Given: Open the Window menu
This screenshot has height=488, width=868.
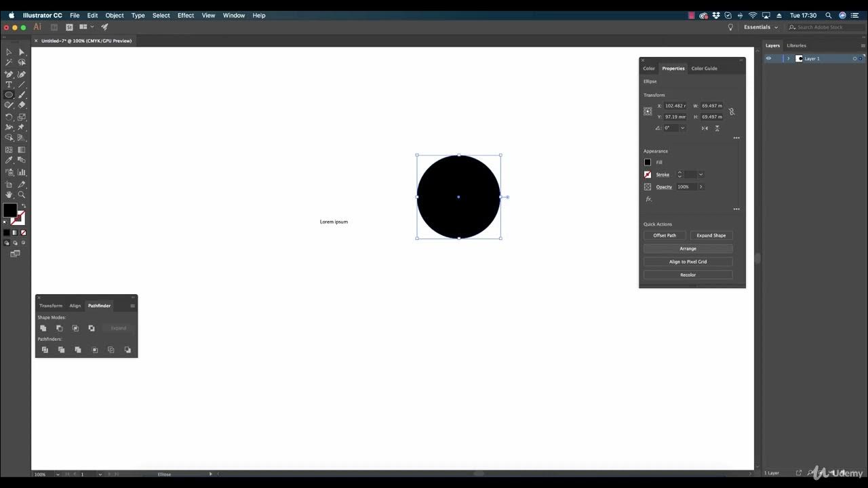Looking at the screenshot, I should pos(234,15).
